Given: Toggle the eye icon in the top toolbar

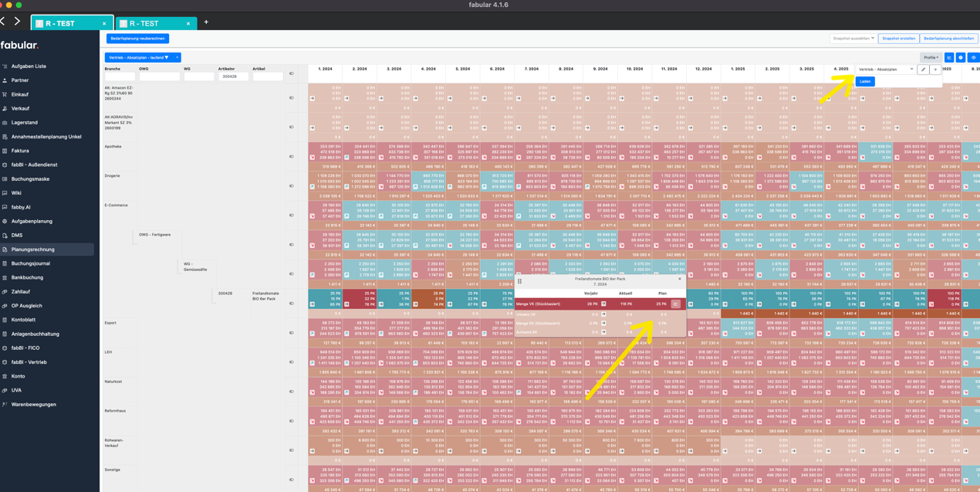Looking at the screenshot, I should click(x=974, y=57).
